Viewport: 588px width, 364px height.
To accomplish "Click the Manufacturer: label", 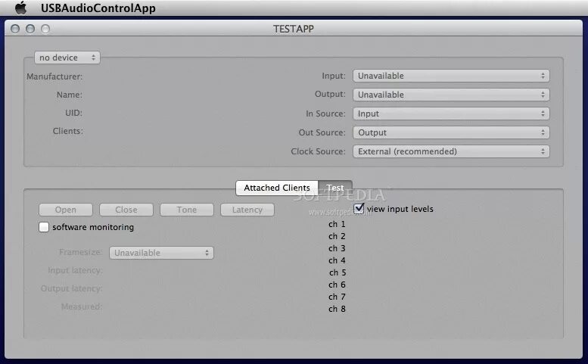I will (x=54, y=76).
